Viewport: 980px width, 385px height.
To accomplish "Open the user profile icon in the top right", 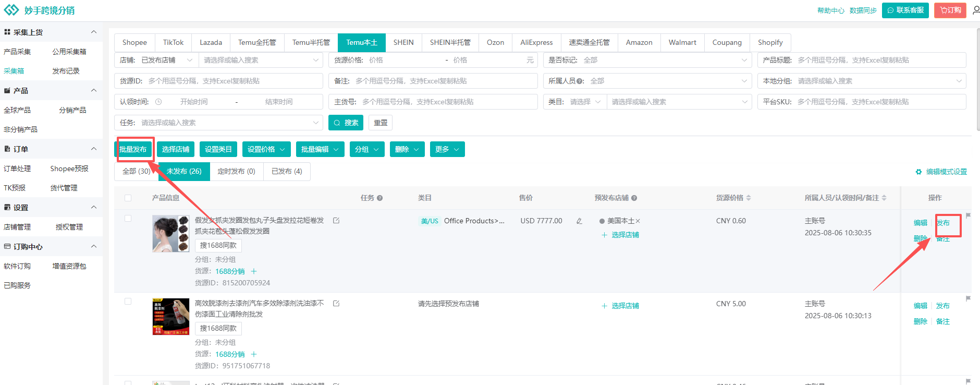I will (x=975, y=10).
